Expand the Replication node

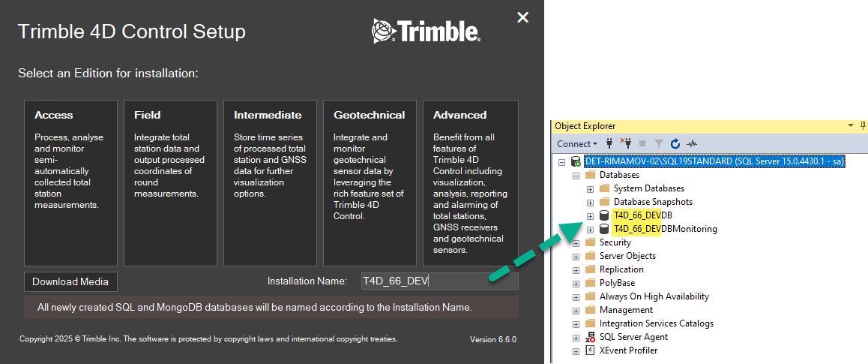576,270
